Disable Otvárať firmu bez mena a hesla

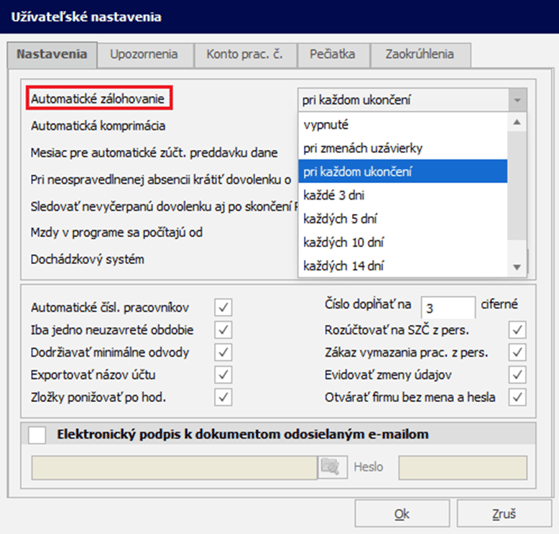tap(517, 397)
